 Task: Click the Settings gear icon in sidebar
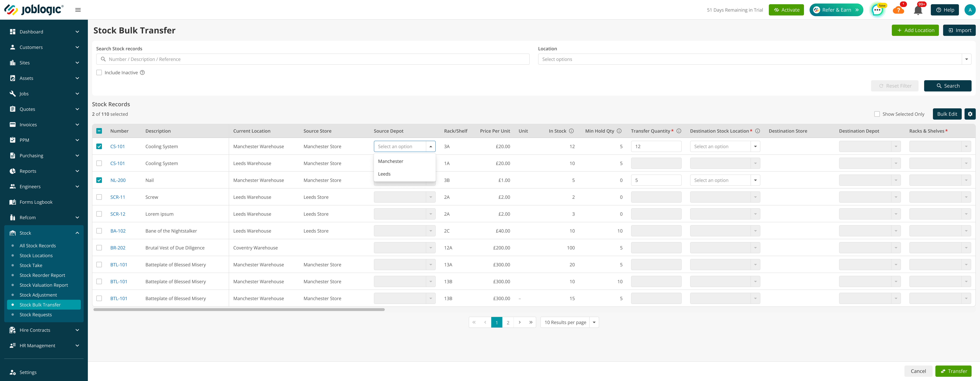click(12, 372)
